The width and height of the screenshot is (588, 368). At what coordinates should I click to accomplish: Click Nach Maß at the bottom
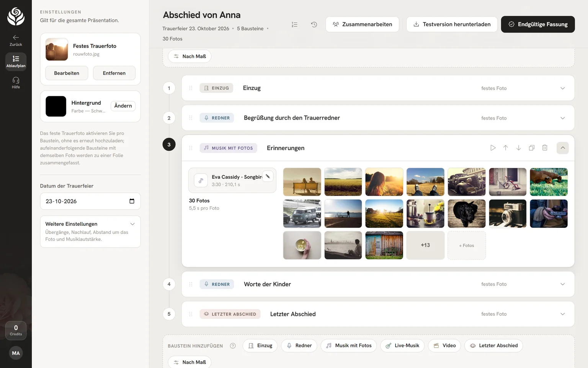190,362
